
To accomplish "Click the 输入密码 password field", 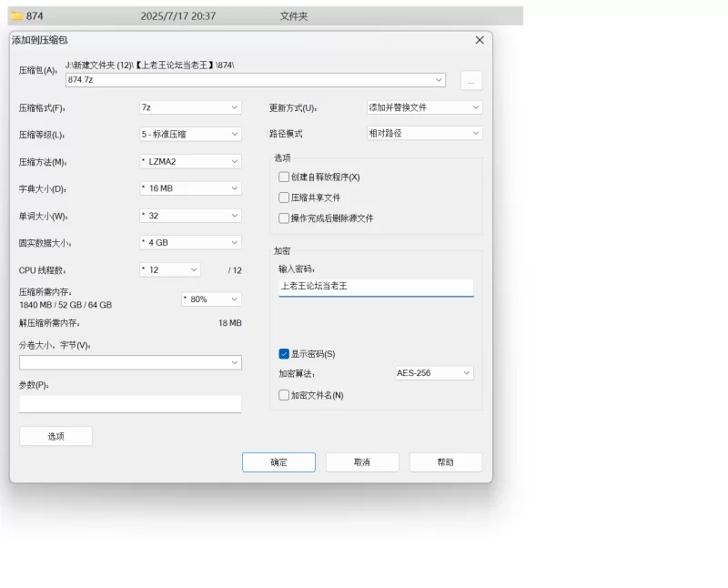I will 376,287.
